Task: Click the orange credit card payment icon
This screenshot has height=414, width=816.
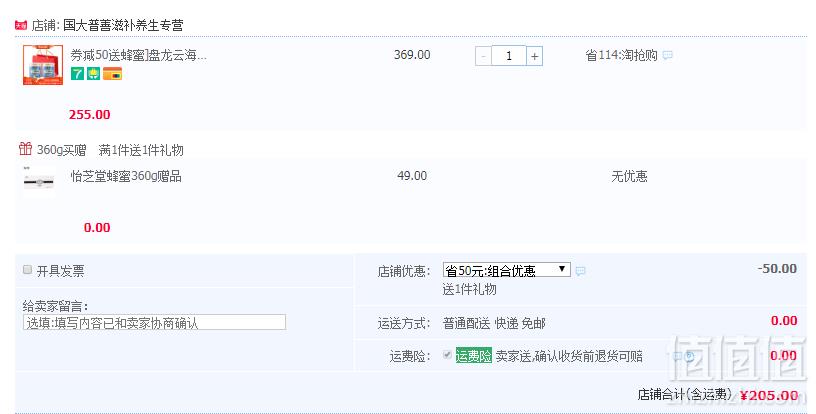Action: tap(112, 74)
